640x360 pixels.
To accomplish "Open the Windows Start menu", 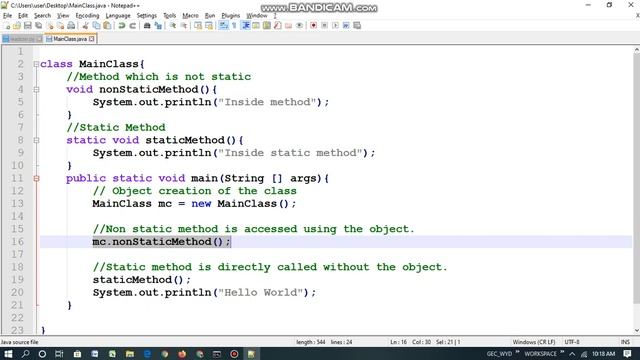I will tap(8, 354).
